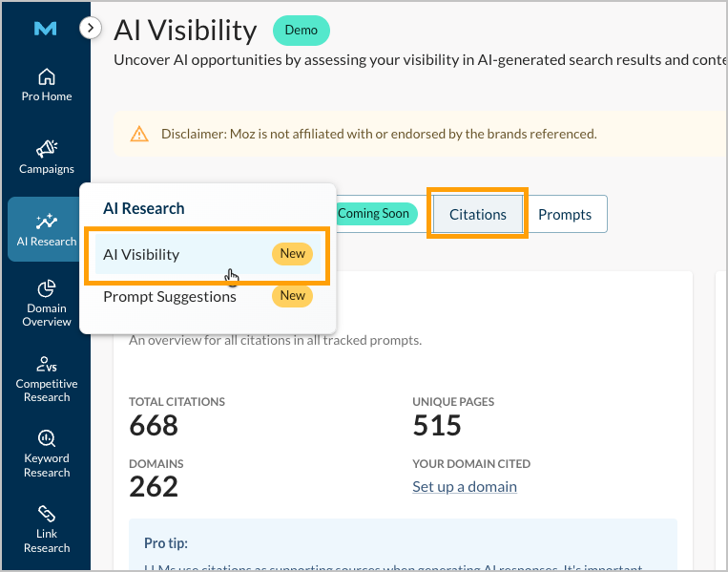Open Link Research from the sidebar
Image resolution: width=728 pixels, height=572 pixels.
[x=47, y=529]
